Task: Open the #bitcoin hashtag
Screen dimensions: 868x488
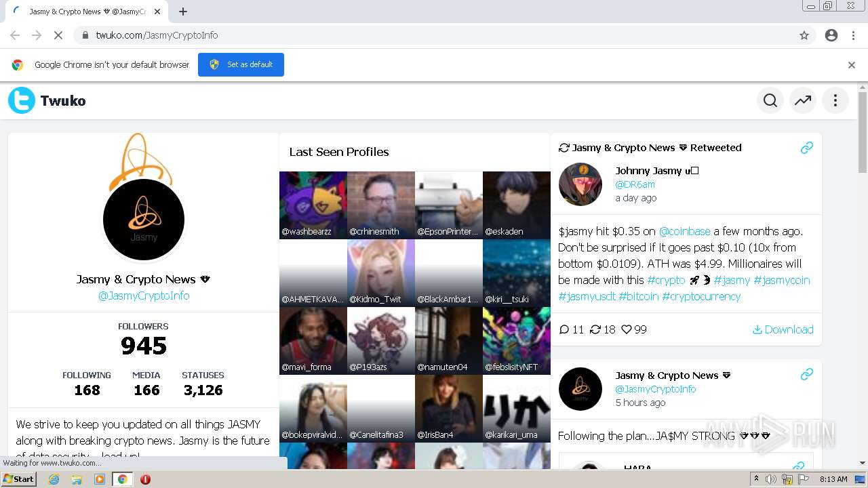Action: pos(638,296)
